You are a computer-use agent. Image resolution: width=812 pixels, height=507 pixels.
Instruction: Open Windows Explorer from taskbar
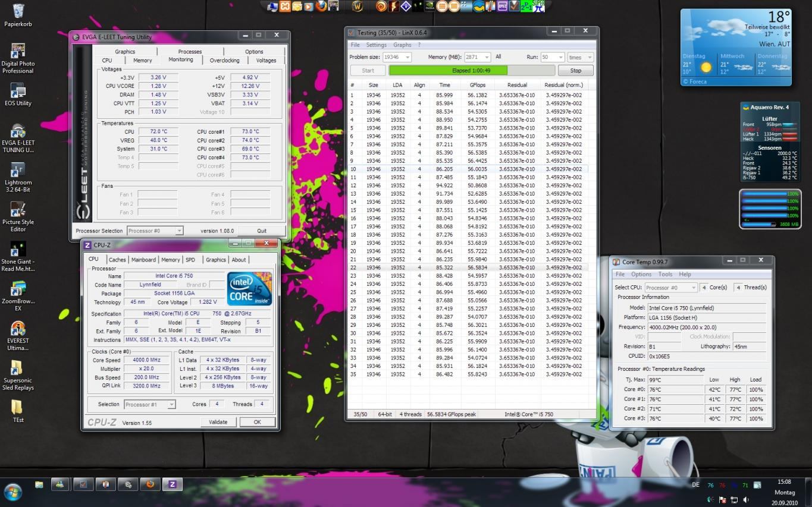(x=39, y=484)
